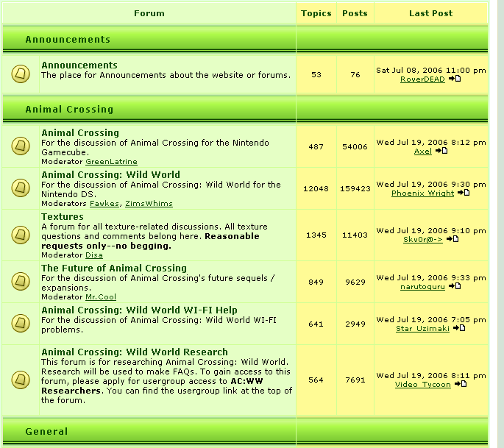This screenshot has height=448, width=504.
Task: Open the Animal Crossing: Wild World forum
Action: point(110,175)
